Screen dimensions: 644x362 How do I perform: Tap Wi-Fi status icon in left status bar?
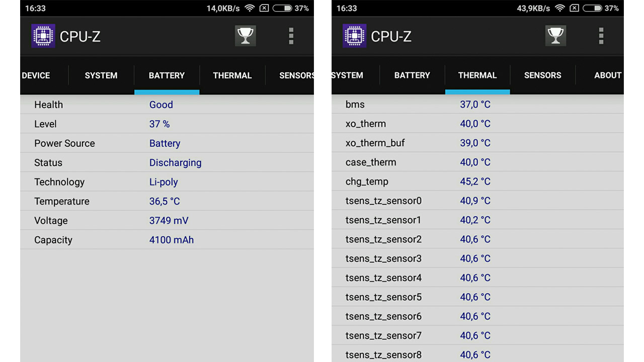coord(250,8)
